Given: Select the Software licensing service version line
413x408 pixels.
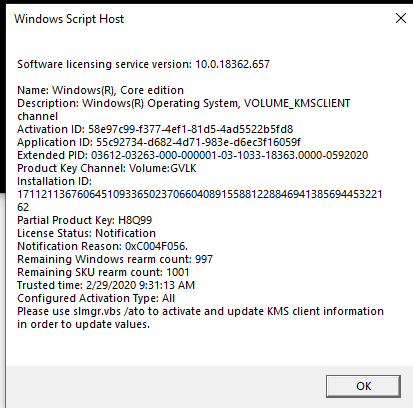Looking at the screenshot, I should tap(143, 64).
